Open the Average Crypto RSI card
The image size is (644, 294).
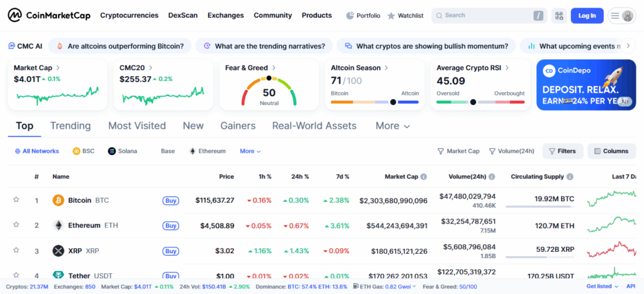coord(480,84)
